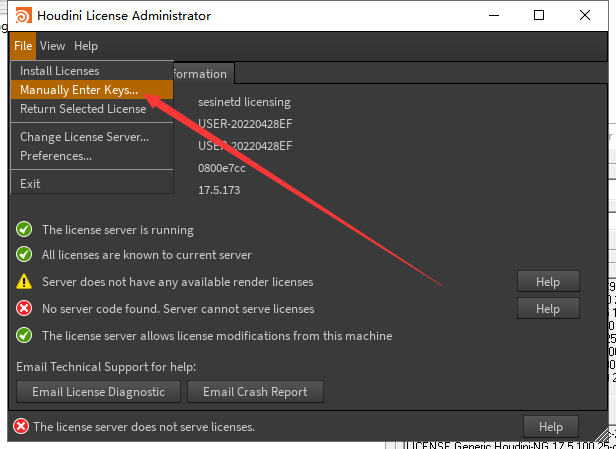
Task: Click green check icon beside all licenses known
Action: coord(24,255)
